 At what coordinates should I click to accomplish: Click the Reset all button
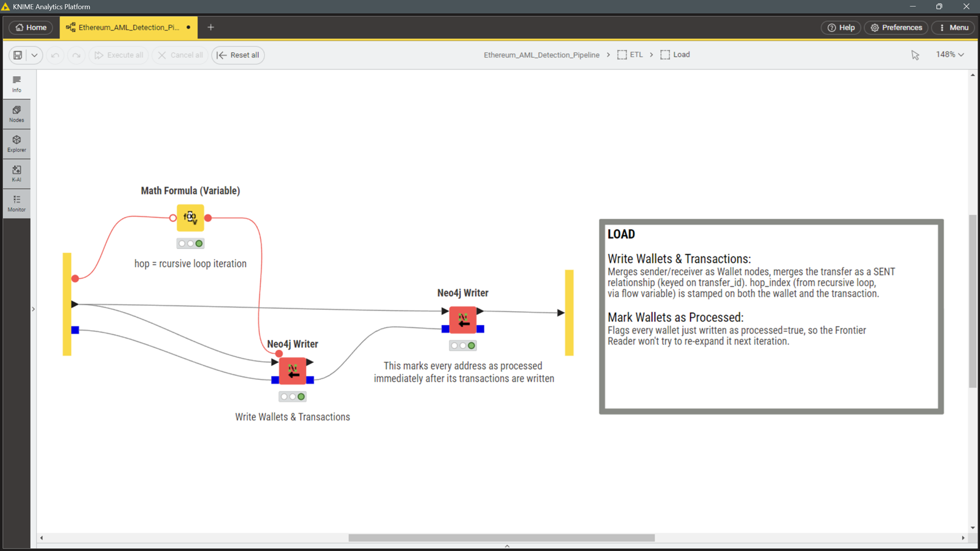pyautogui.click(x=238, y=55)
